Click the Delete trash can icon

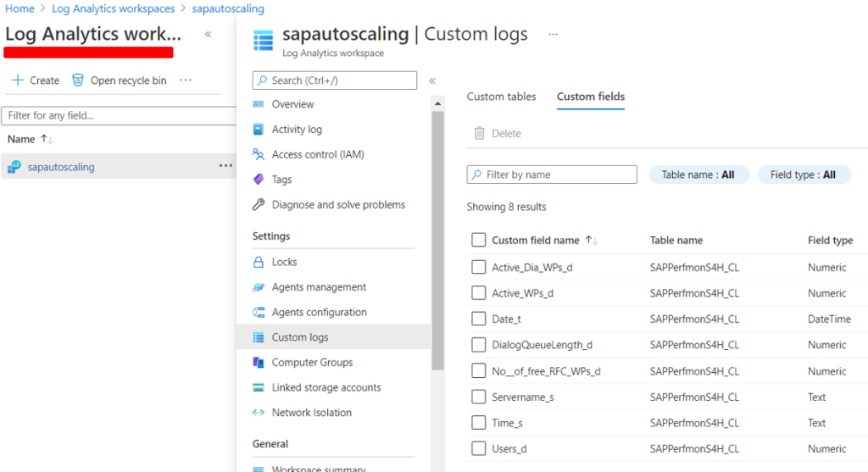480,133
